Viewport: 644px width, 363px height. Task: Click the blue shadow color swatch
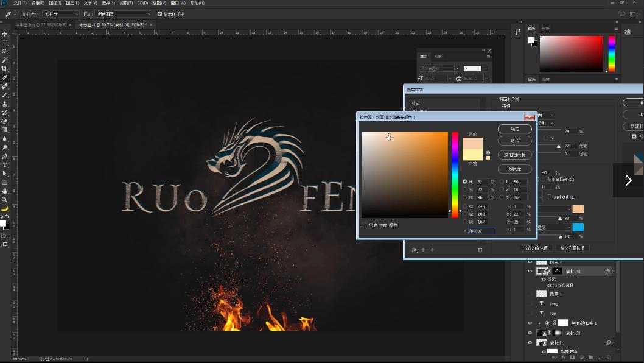(x=578, y=227)
